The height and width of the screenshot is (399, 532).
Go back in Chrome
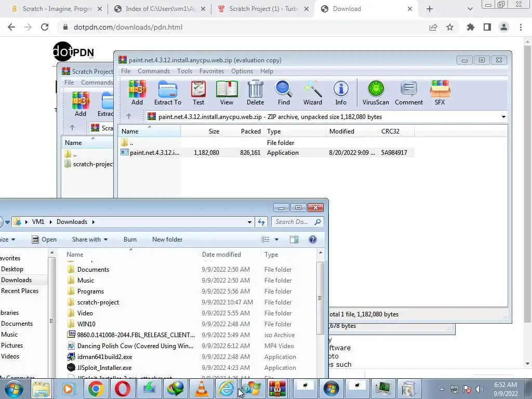11,27
